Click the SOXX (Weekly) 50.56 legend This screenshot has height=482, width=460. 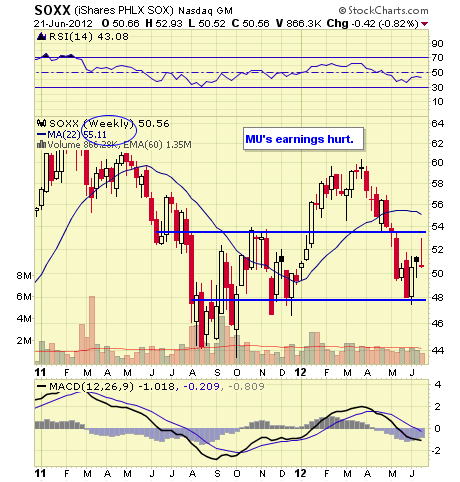[109, 124]
